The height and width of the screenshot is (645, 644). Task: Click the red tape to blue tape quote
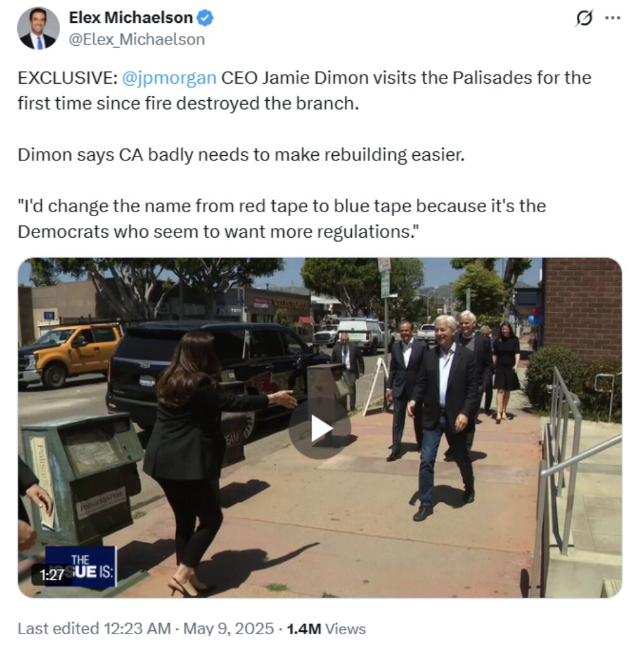[282, 219]
